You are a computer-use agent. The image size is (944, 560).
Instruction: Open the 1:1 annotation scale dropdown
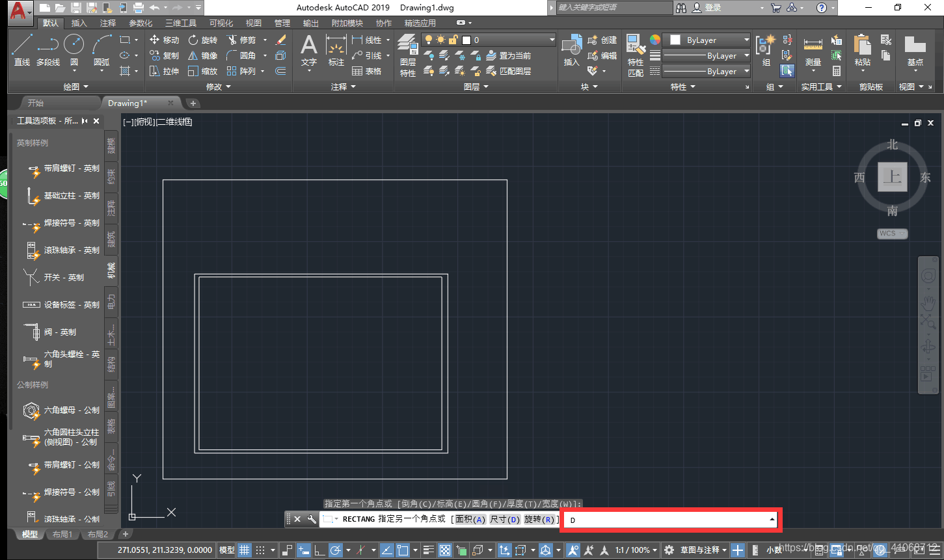point(637,550)
